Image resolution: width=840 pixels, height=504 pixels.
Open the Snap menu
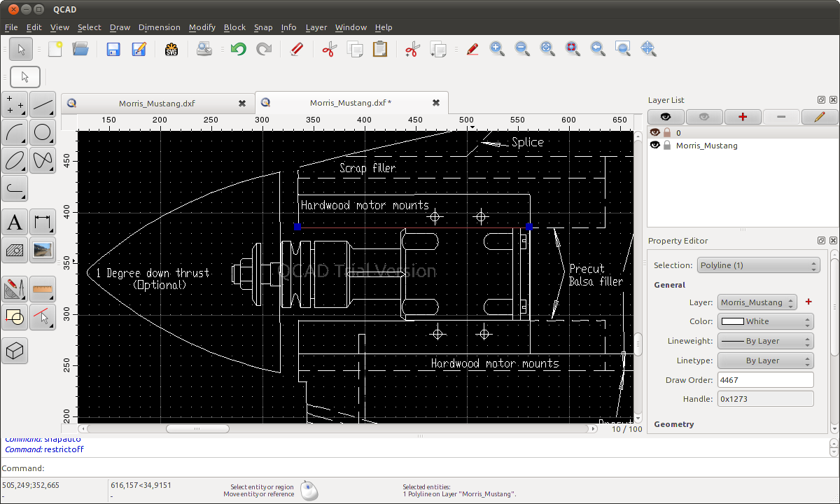tap(263, 27)
